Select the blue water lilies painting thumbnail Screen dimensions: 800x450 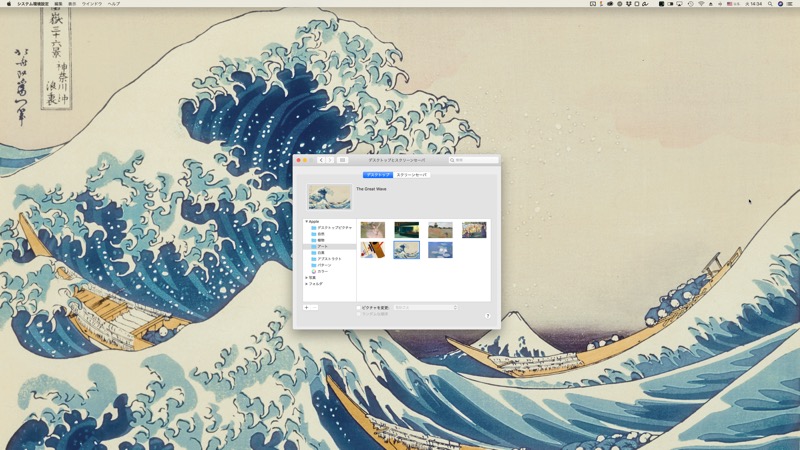440,249
